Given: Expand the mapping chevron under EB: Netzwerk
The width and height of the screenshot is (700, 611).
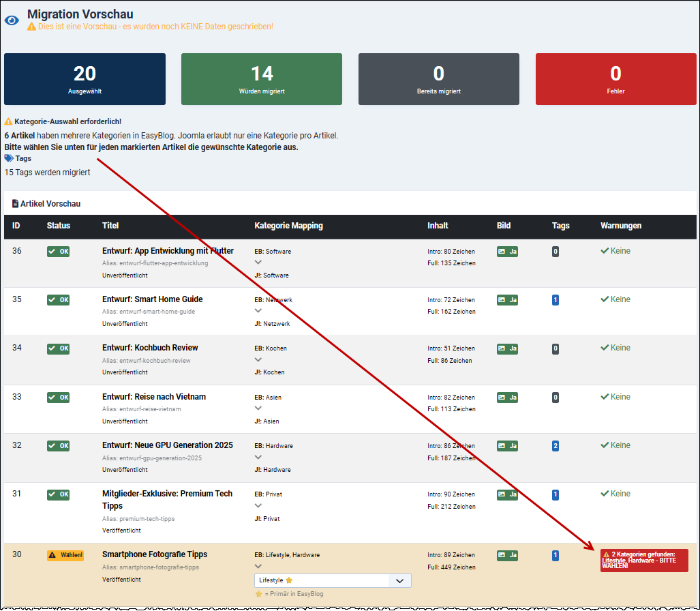Looking at the screenshot, I should tap(258, 310).
